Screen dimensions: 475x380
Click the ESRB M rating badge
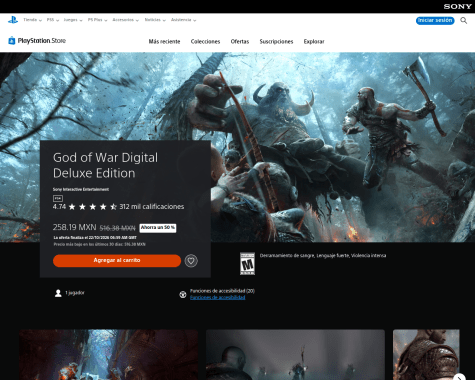click(x=247, y=264)
